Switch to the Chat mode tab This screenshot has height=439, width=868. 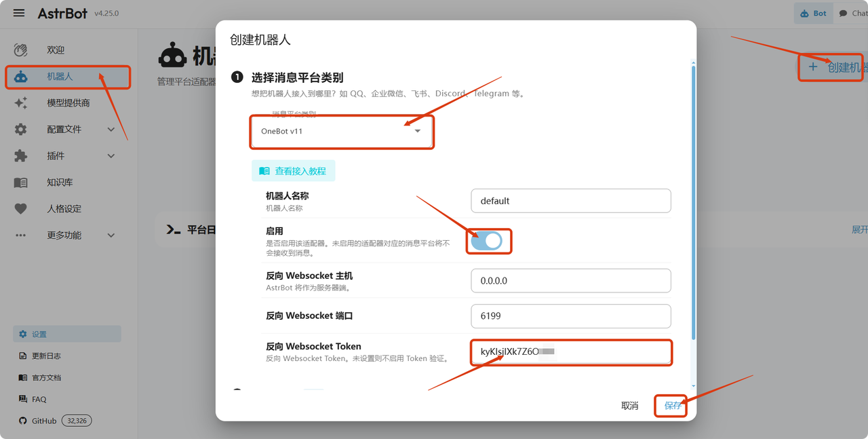click(852, 14)
